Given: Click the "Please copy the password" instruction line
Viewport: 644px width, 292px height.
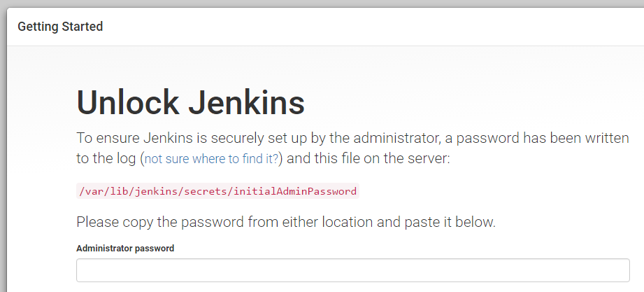Looking at the screenshot, I should pyautogui.click(x=285, y=223).
